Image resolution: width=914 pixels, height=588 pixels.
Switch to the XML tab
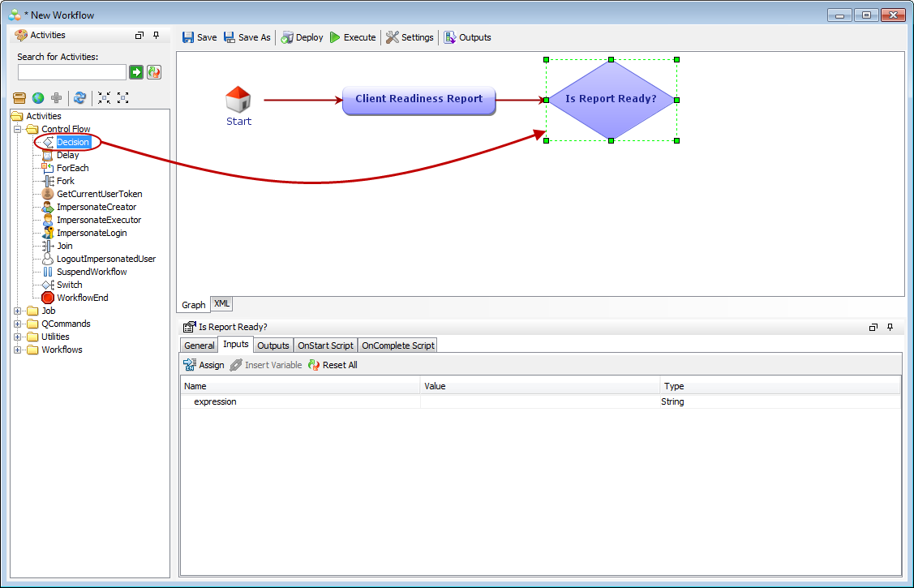221,304
